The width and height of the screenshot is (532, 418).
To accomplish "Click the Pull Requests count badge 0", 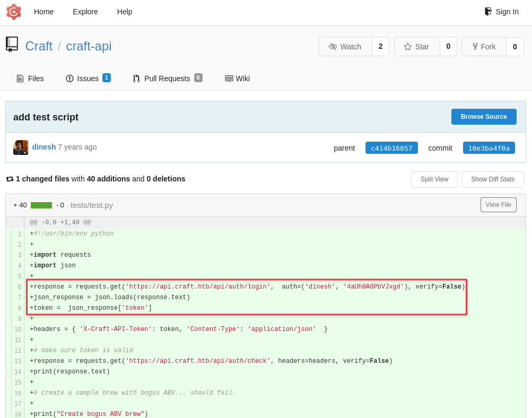I will [198, 77].
